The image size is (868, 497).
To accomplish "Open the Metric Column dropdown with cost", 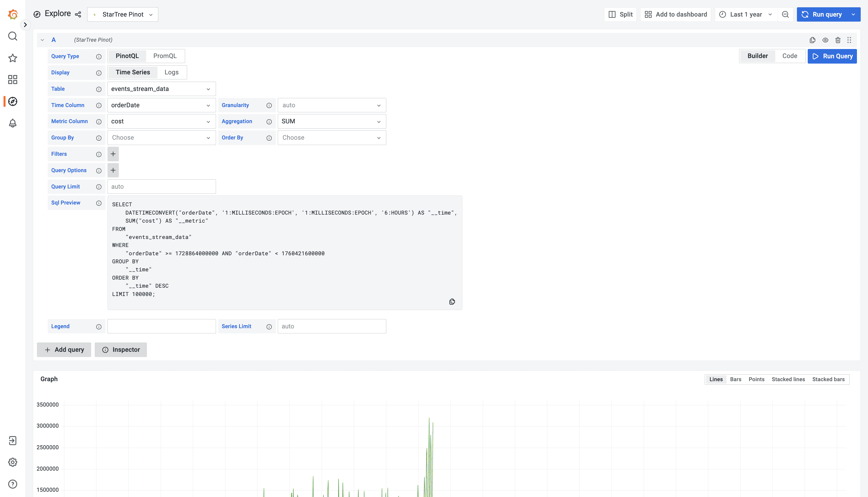I will 161,121.
